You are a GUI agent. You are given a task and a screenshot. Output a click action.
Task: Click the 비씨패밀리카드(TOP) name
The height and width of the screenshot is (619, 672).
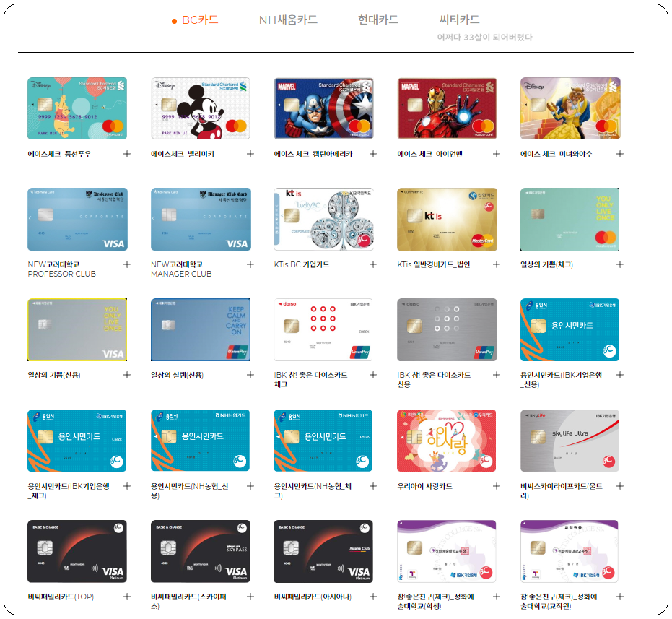(61, 597)
